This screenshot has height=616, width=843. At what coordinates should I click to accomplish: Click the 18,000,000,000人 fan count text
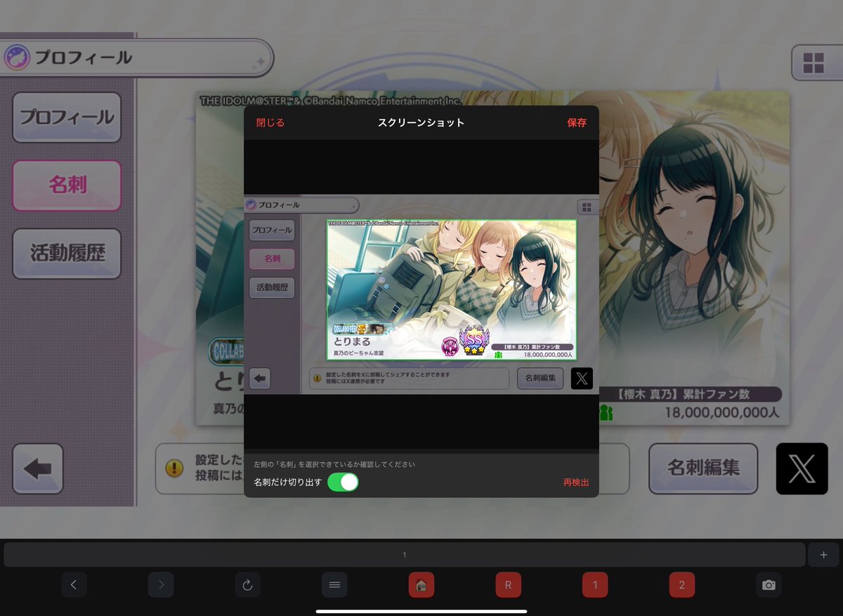coord(722,412)
